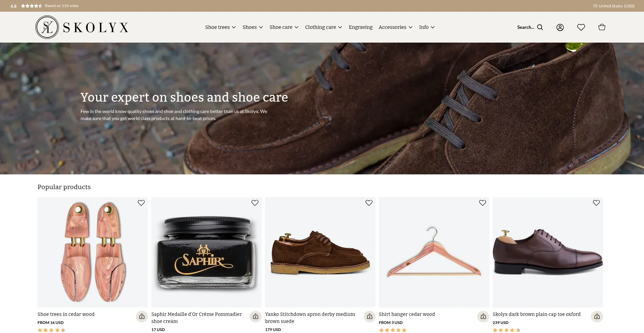Expand the Clothing care dropdown
Image resolution: width=644 pixels, height=333 pixels.
click(323, 27)
